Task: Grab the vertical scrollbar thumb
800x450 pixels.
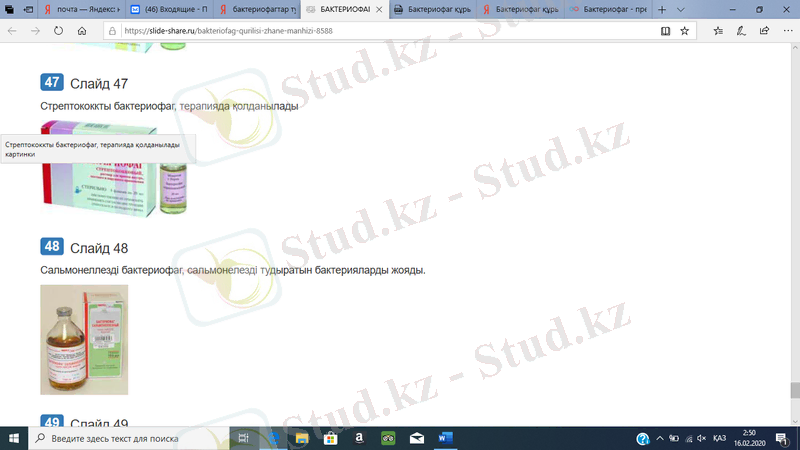Action: tap(795, 390)
